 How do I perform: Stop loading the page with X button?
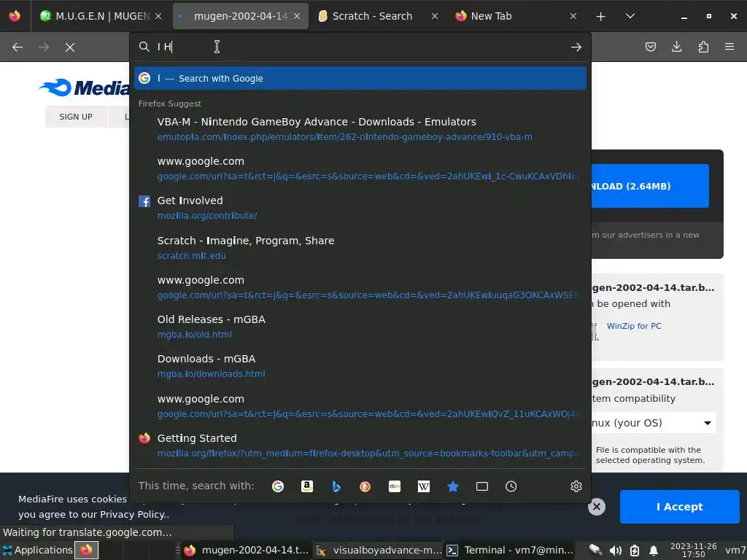70,47
